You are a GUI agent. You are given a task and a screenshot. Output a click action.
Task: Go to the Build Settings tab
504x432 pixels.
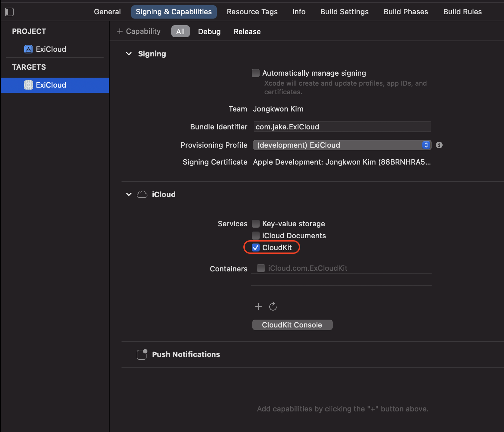click(344, 12)
